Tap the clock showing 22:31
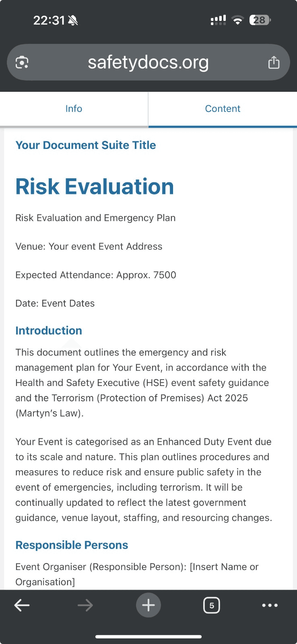Screen dimensions: 297x644 (x=48, y=20)
